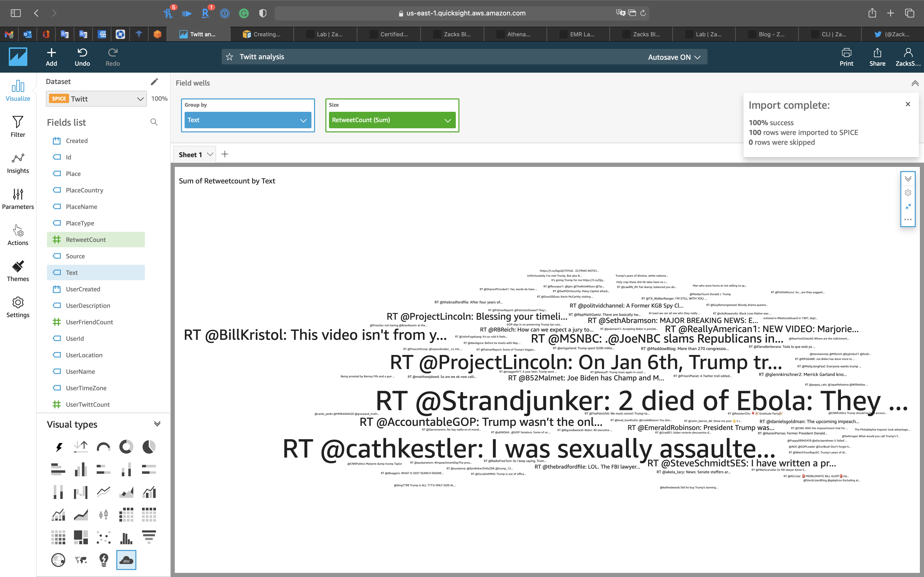Collapse the Field wells section
The width and height of the screenshot is (924, 577).
915,83
